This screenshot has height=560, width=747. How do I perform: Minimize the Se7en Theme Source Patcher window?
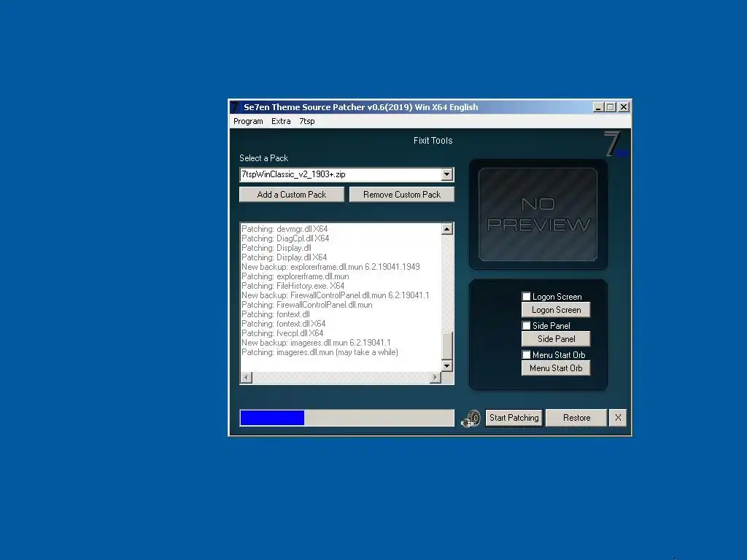click(x=598, y=107)
